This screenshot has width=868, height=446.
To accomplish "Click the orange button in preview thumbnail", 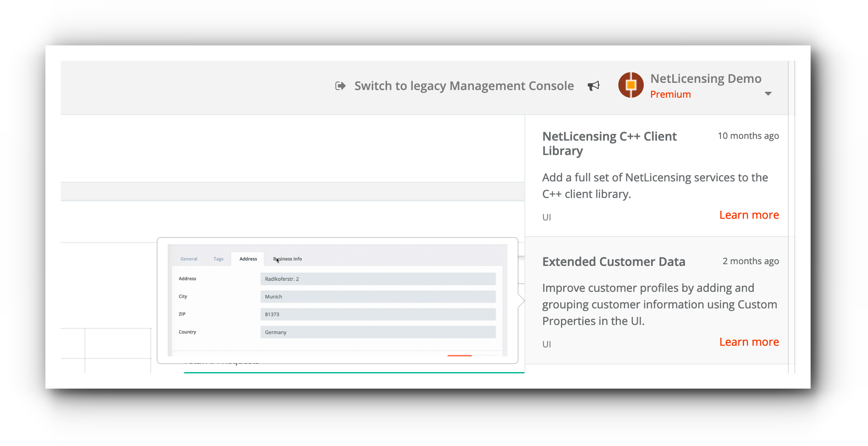I will [459, 356].
